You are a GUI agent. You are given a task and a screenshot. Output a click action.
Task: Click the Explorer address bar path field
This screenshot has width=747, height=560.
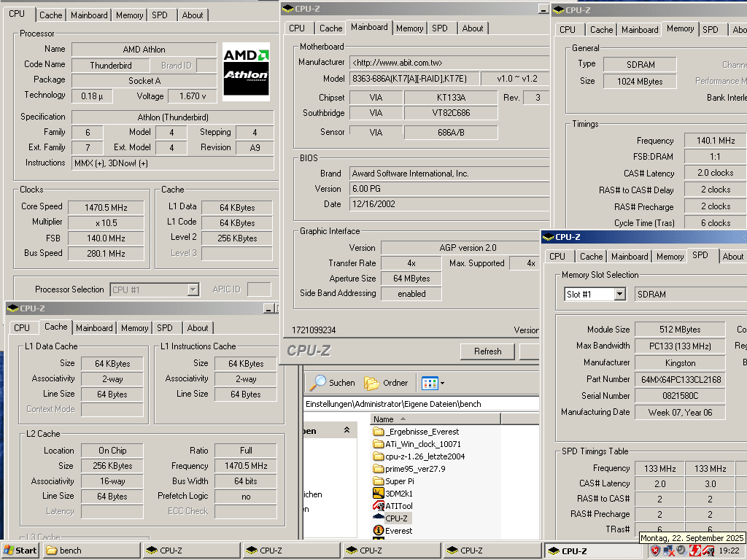421,404
